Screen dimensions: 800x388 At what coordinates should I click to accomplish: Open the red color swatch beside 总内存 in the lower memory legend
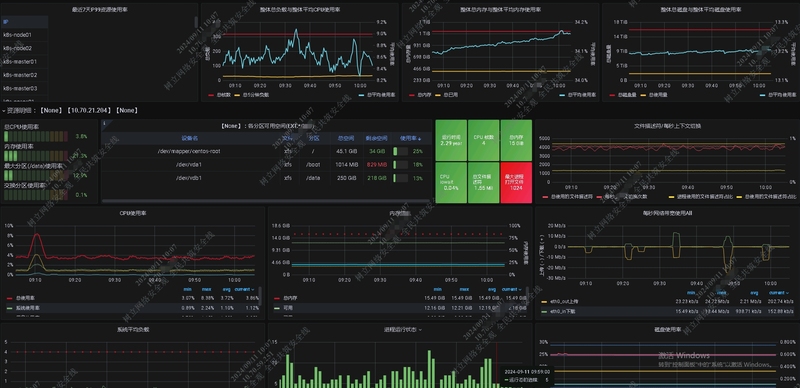click(x=277, y=298)
